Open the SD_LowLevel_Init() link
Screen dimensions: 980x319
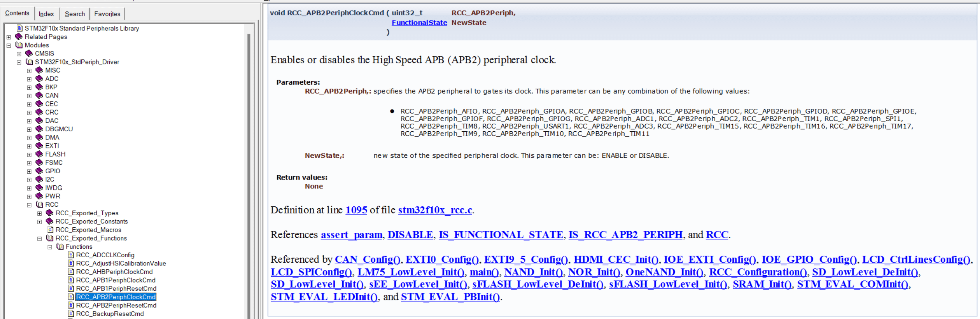click(x=317, y=284)
